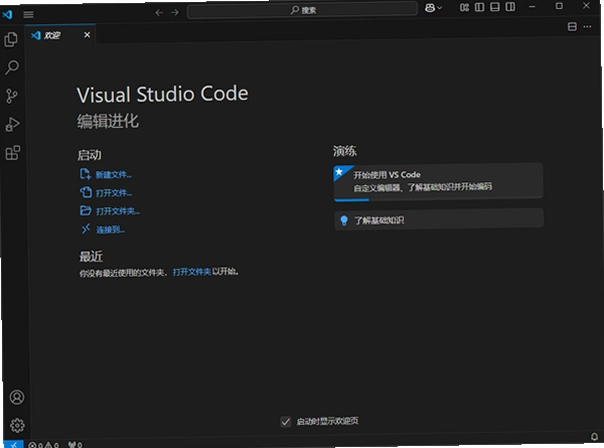The height and width of the screenshot is (448, 604).
Task: Click the 连接到 connect to link
Action: [111, 230]
